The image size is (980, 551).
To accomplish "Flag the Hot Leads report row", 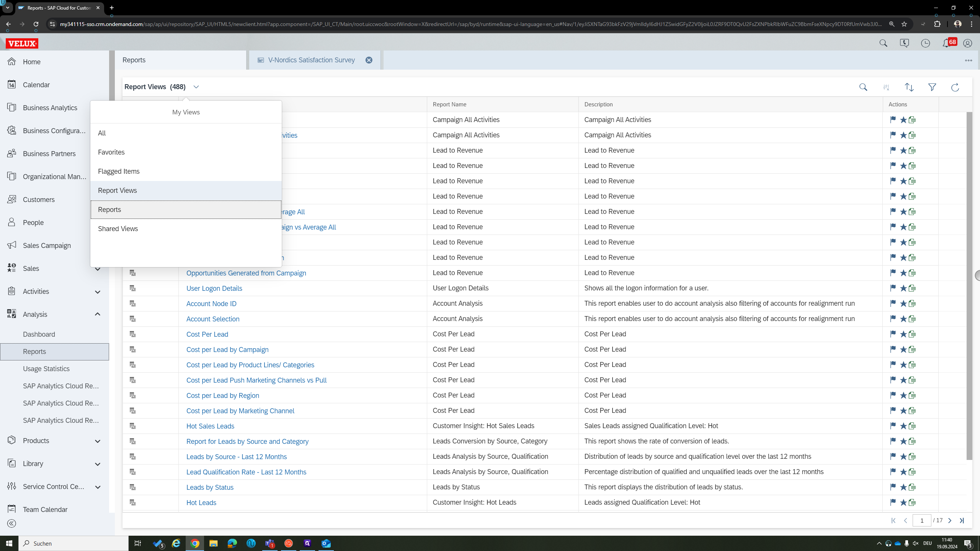I will click(893, 502).
